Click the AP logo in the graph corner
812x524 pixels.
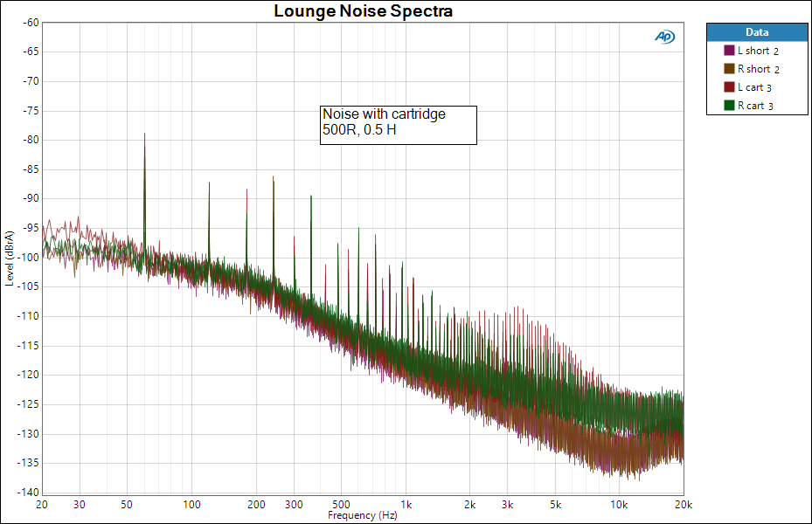click(664, 37)
